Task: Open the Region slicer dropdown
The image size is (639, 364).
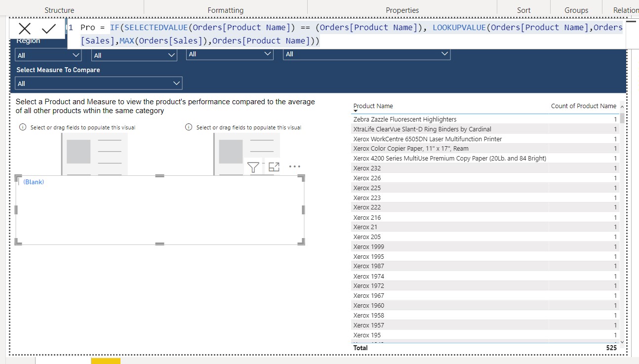Action: 48,55
